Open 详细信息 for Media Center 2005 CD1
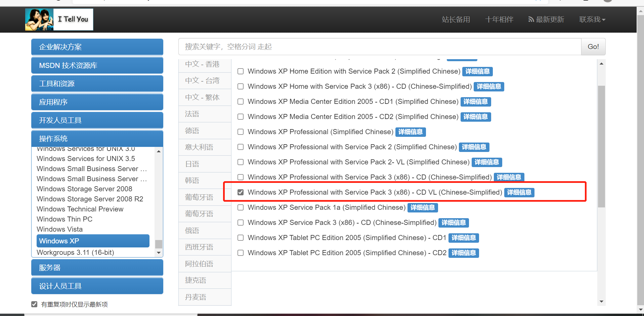The width and height of the screenshot is (644, 316). pos(476,102)
